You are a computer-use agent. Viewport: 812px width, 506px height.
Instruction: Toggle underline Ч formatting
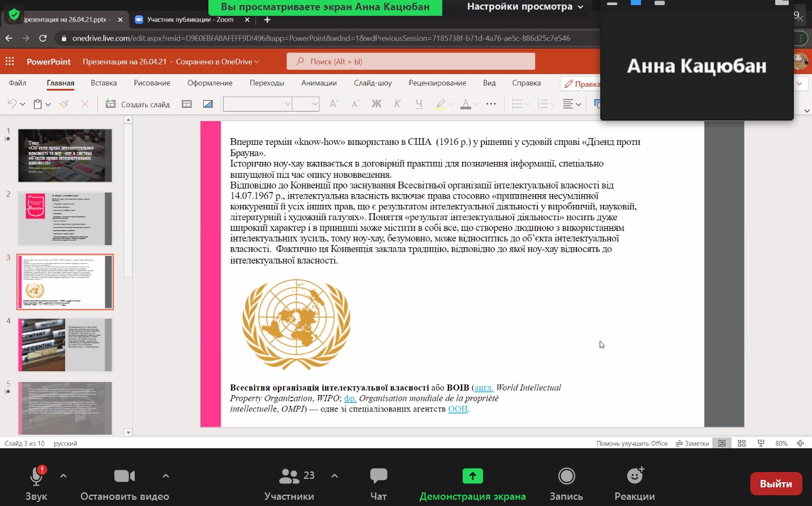tap(419, 104)
